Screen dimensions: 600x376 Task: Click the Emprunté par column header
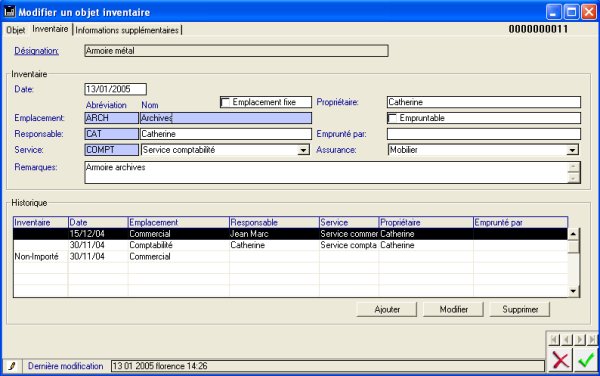[x=521, y=223]
